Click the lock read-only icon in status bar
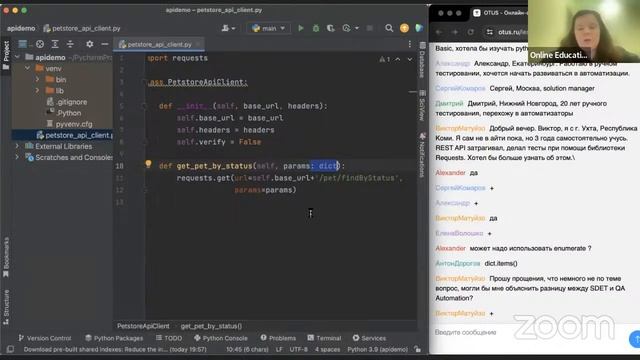This screenshot has height=360, width=640. point(417,349)
